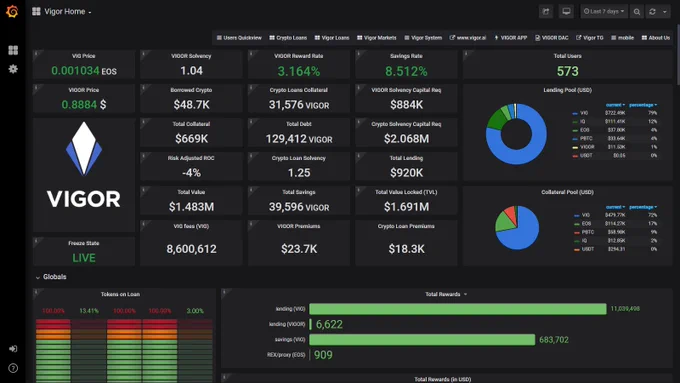Click the info icon on Savings Rate panel
Screen dimensions: 680x383
tap(358, 53)
